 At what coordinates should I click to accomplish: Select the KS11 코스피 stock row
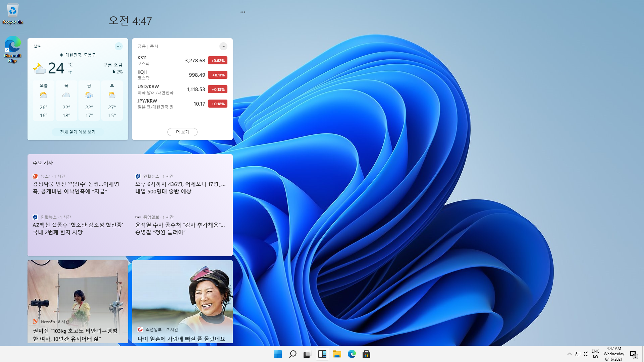click(x=182, y=60)
